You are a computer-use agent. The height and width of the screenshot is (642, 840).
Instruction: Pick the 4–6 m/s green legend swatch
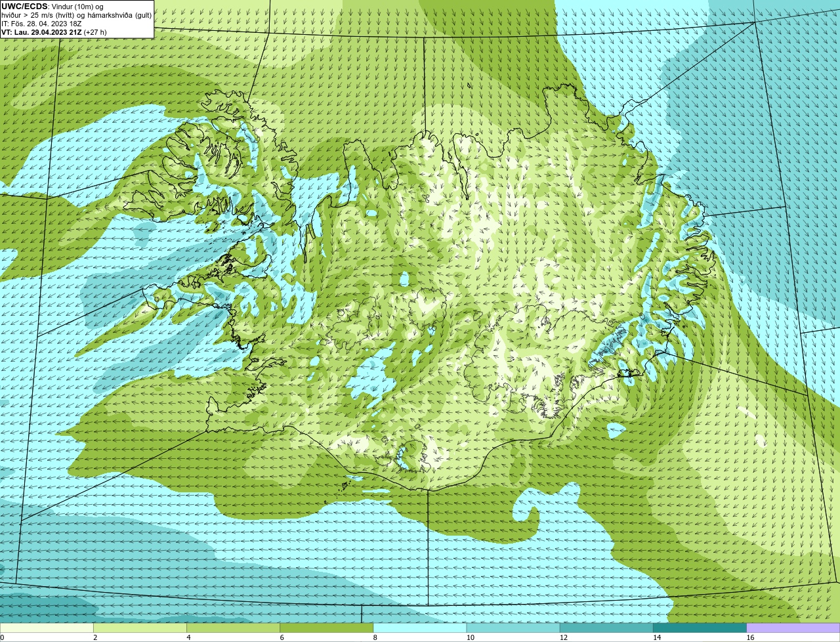[233, 628]
